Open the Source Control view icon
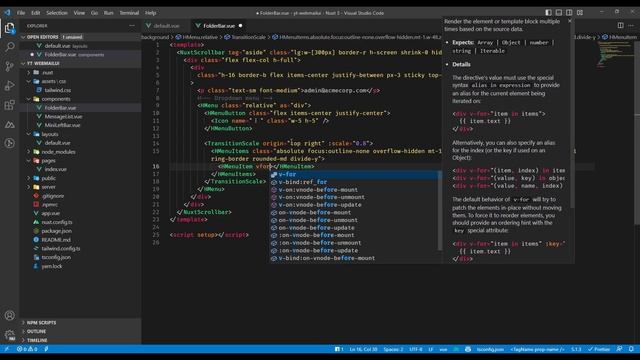The height and width of the screenshot is (360, 640). [x=9, y=66]
